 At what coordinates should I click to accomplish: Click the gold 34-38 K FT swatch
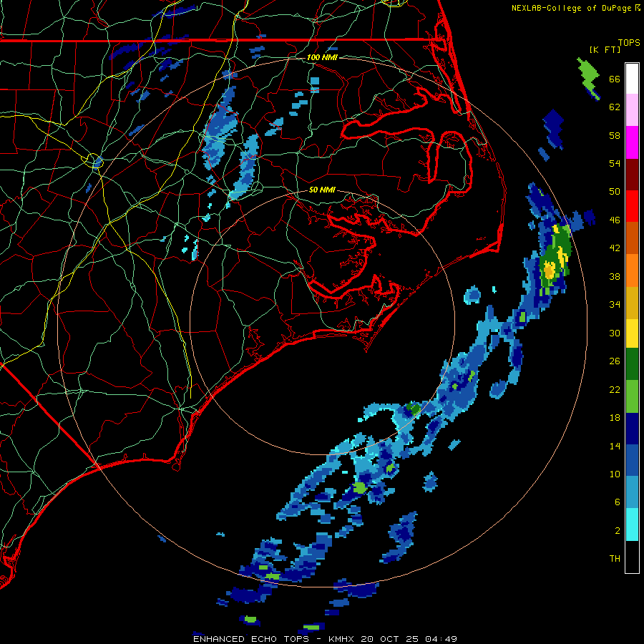tap(632, 302)
